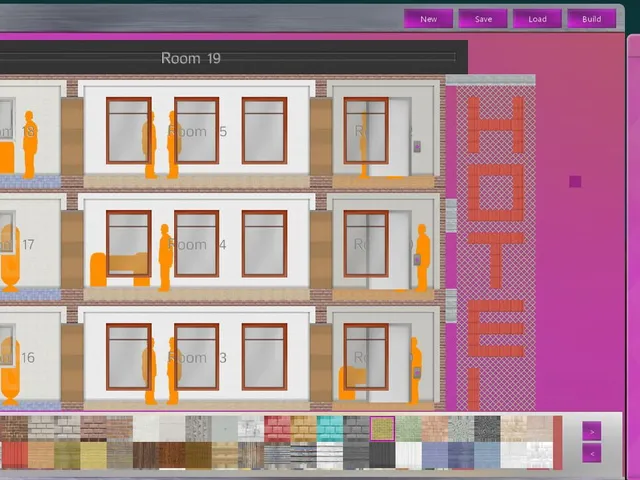The height and width of the screenshot is (480, 640).
Task: Click the letter H on the HOTEL sign
Action: (496, 125)
